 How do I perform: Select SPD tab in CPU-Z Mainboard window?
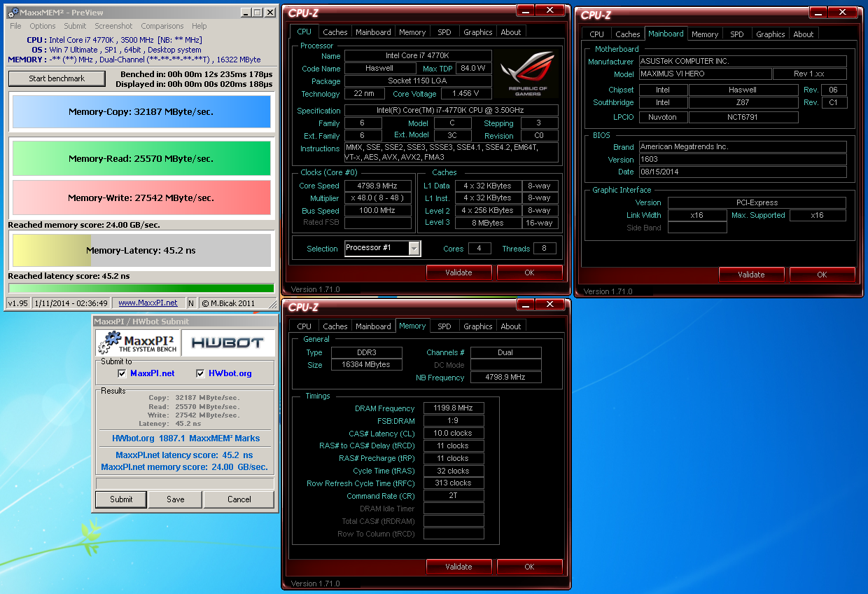click(737, 34)
